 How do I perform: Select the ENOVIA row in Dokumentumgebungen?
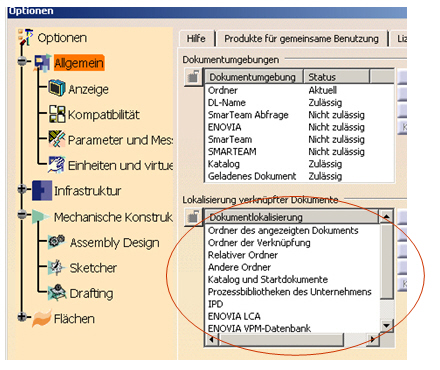coord(299,127)
